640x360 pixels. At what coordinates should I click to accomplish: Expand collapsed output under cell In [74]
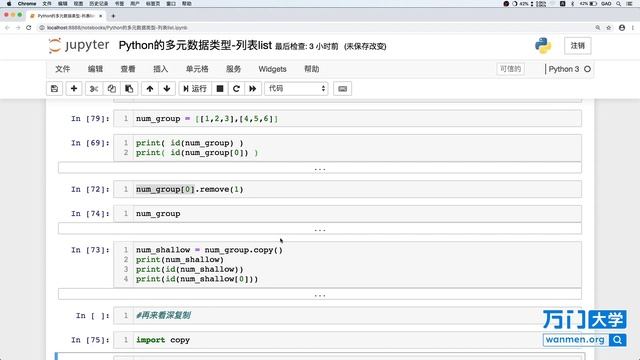320,229
